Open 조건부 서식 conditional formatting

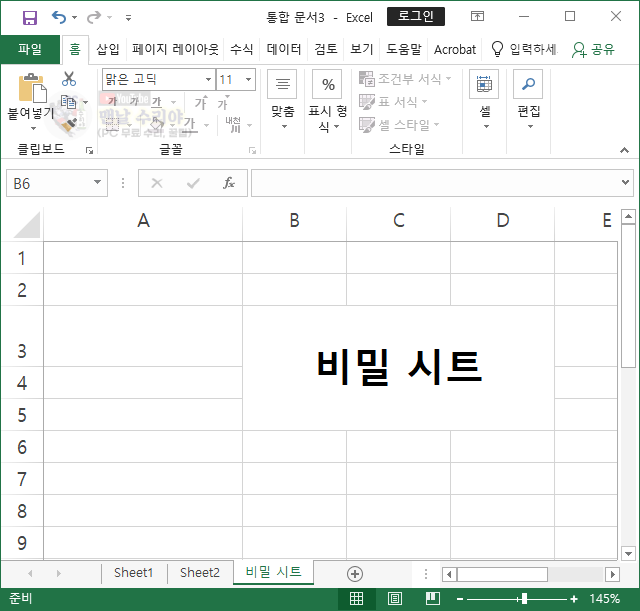(x=405, y=78)
